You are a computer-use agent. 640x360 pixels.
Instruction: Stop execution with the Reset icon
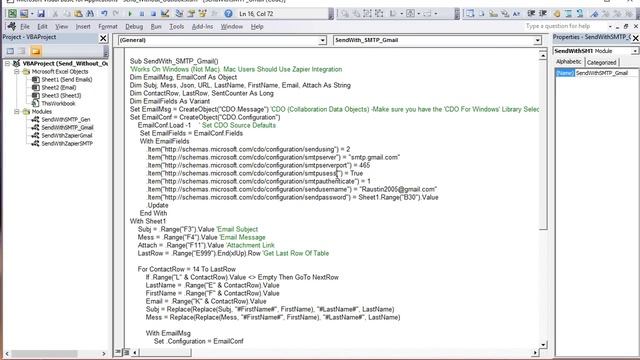[153, 13]
